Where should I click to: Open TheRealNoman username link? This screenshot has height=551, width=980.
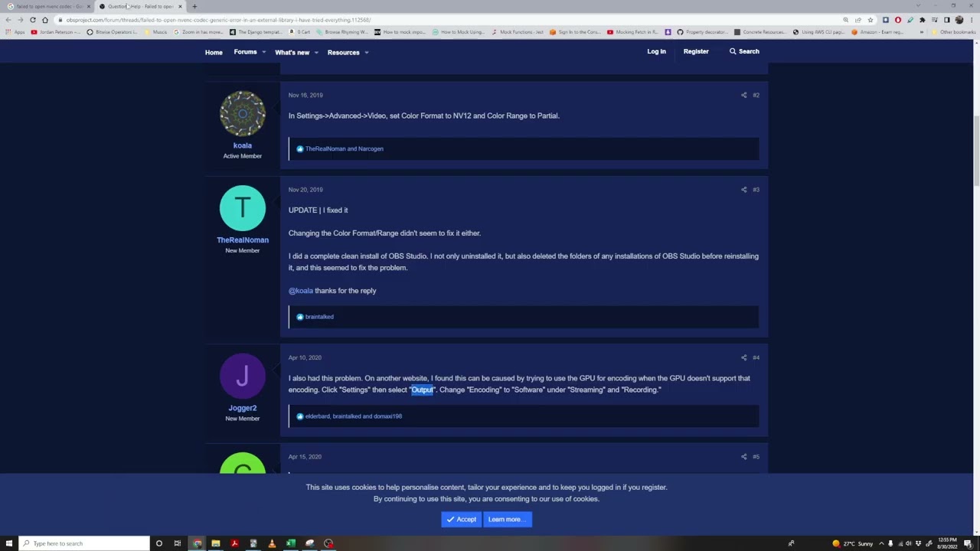(x=242, y=240)
